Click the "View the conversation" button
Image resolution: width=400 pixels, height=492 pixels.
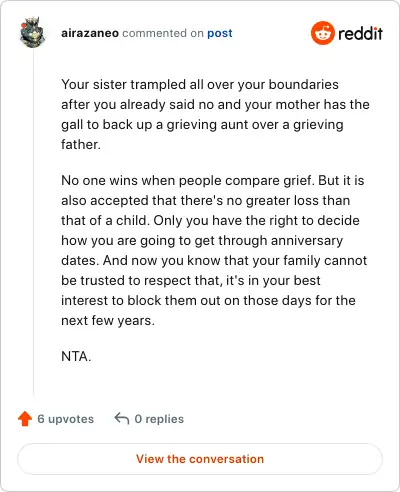click(x=200, y=459)
